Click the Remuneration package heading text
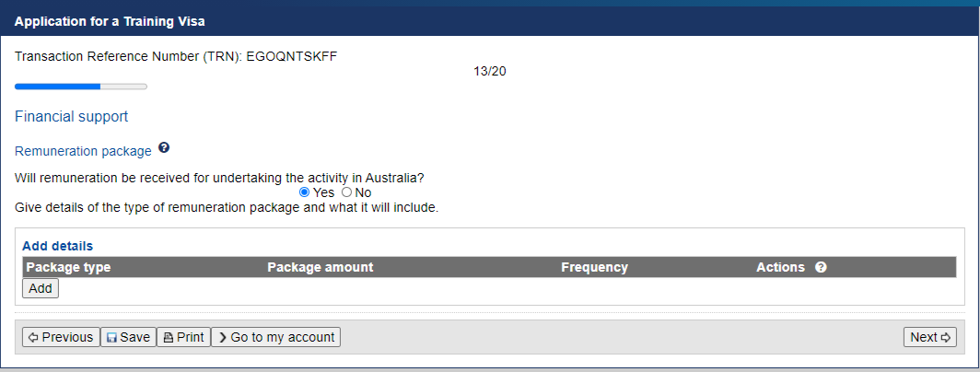Screen dimensions: 980x372 click(x=83, y=151)
